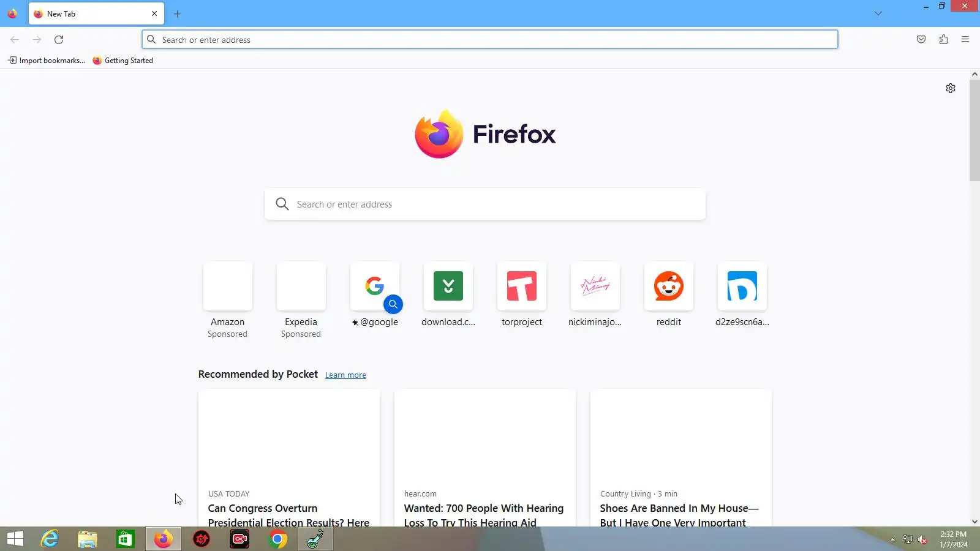Launch Google Chrome from taskbar

[277, 539]
